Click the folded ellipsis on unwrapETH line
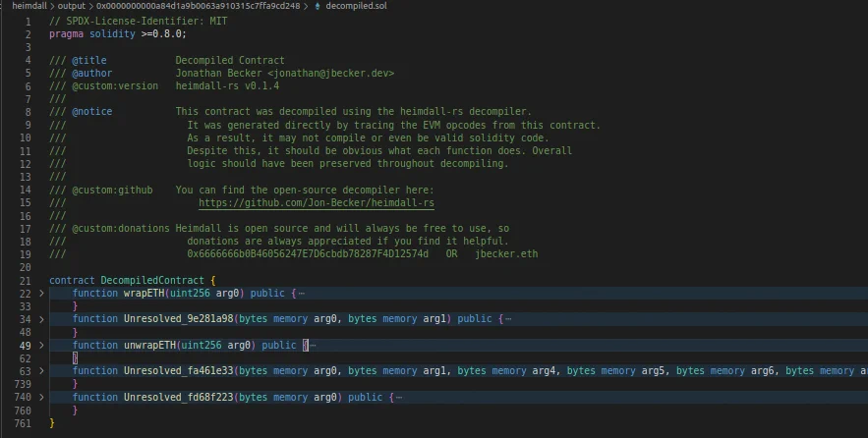Screen dimensions: 868x438 pyautogui.click(x=314, y=345)
